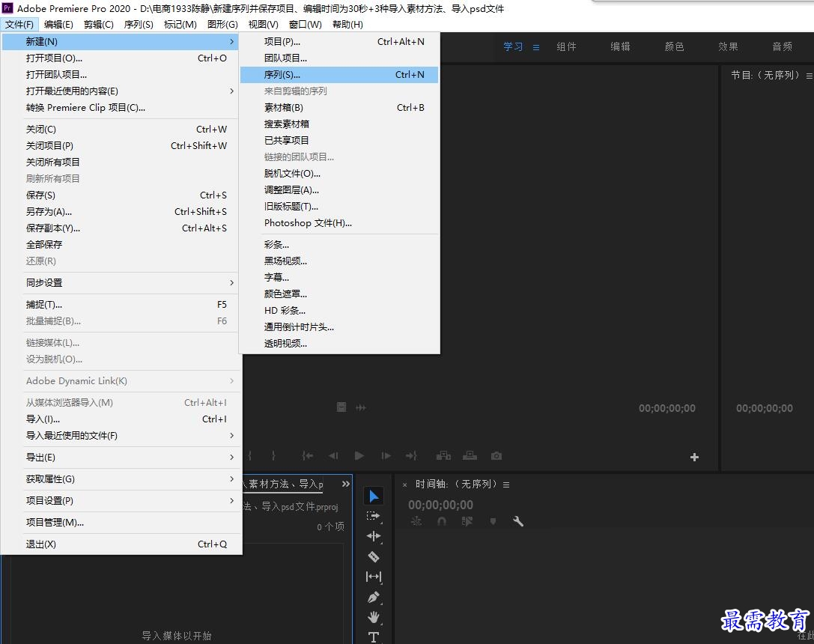Expand Sync Settings submenu

click(231, 283)
